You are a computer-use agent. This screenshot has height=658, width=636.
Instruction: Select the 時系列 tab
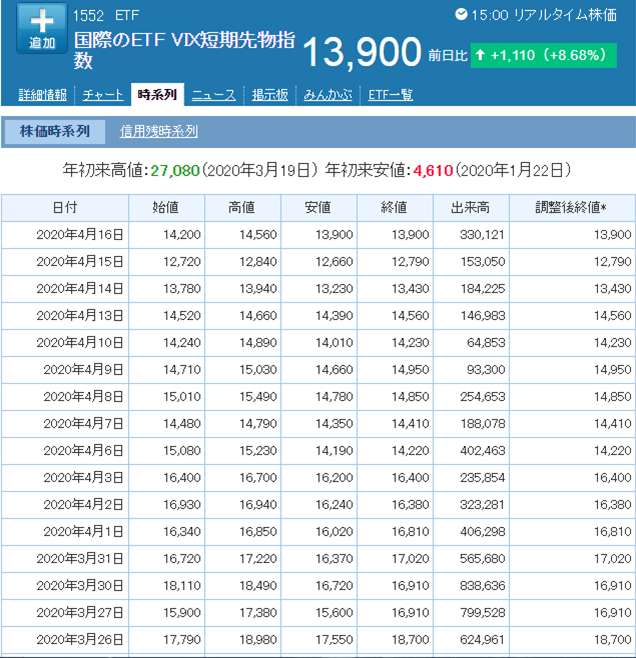tap(157, 94)
